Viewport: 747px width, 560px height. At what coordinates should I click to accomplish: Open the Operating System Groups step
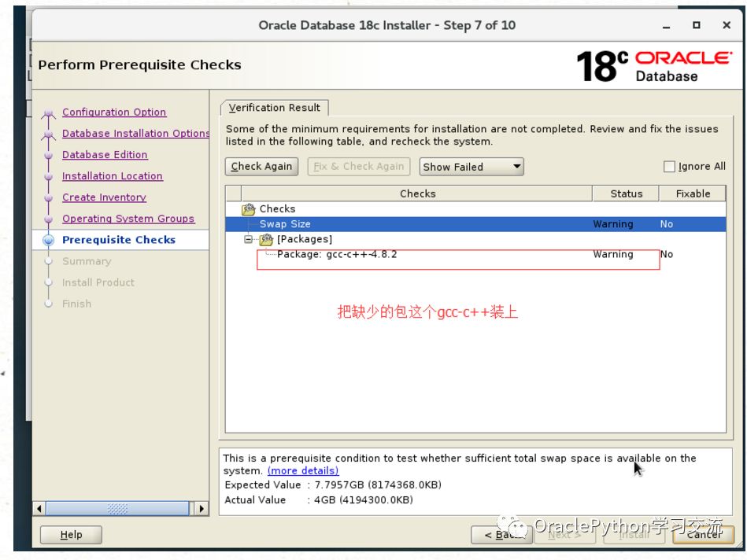pyautogui.click(x=128, y=219)
